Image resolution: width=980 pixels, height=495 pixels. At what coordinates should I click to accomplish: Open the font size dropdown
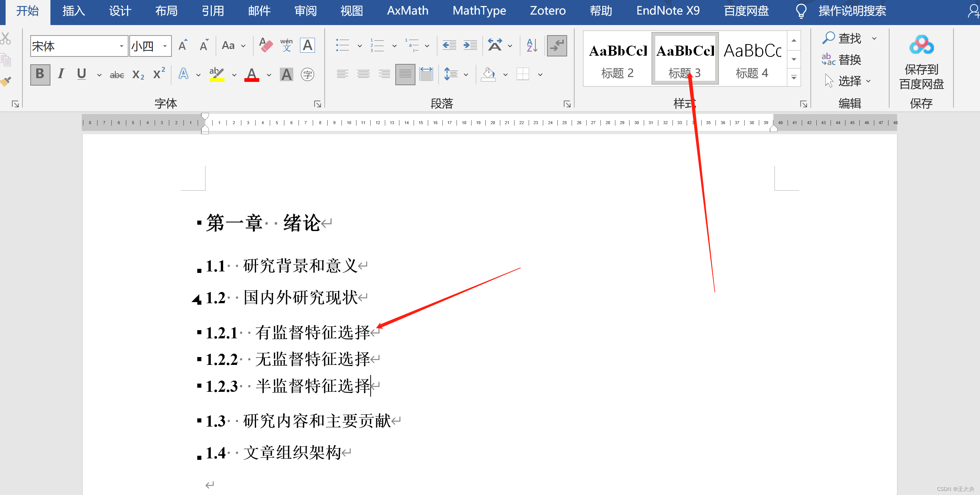(x=165, y=46)
